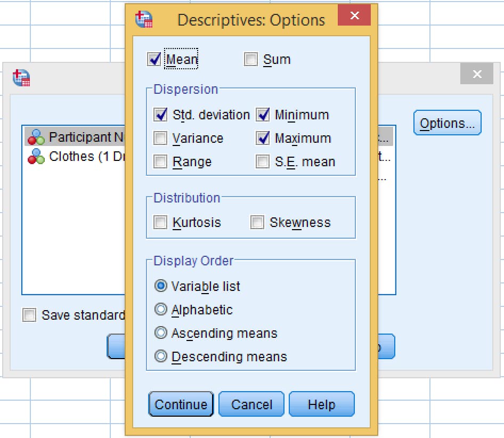Check the Skewness option

point(257,222)
